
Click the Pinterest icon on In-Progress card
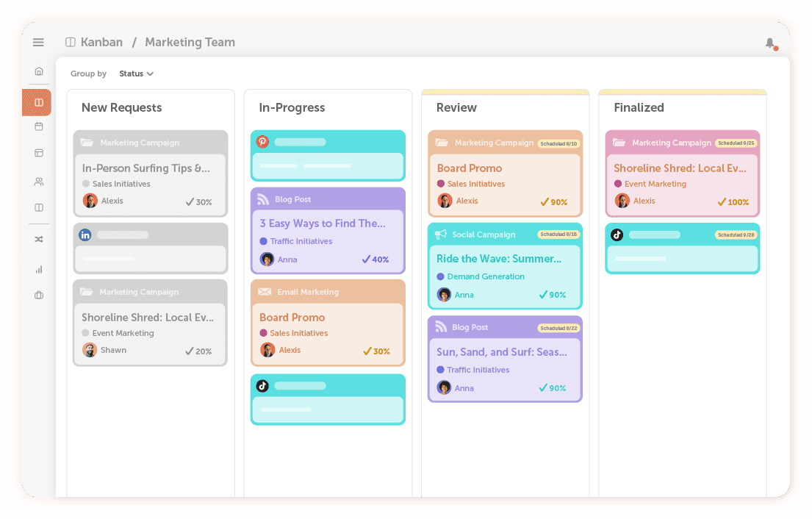[262, 142]
